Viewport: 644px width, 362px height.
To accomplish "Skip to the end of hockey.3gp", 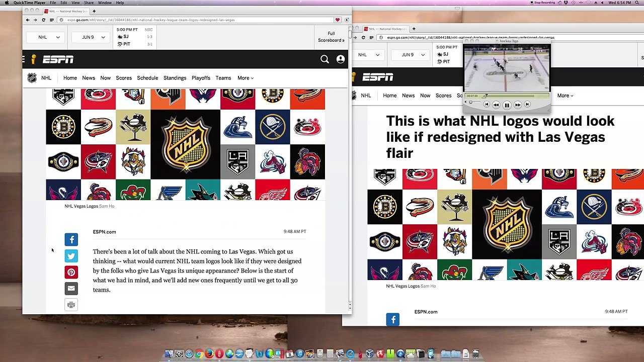I will [527, 105].
